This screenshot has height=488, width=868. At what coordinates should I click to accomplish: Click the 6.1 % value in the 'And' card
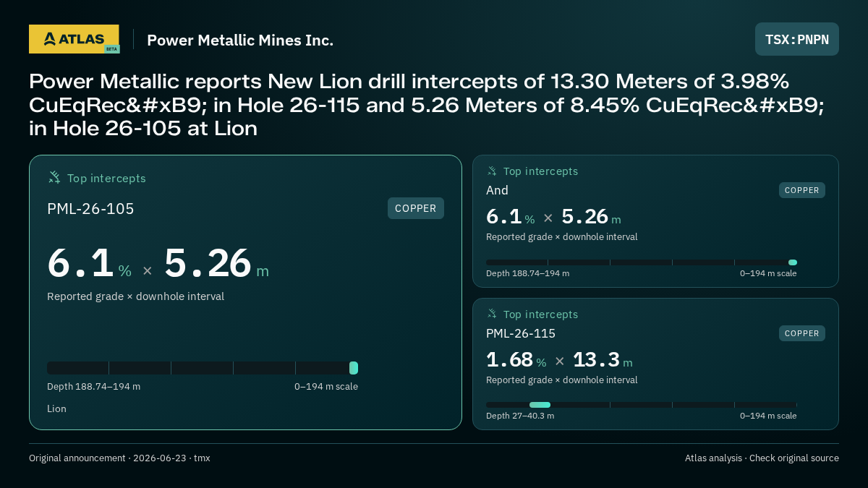pyautogui.click(x=510, y=217)
